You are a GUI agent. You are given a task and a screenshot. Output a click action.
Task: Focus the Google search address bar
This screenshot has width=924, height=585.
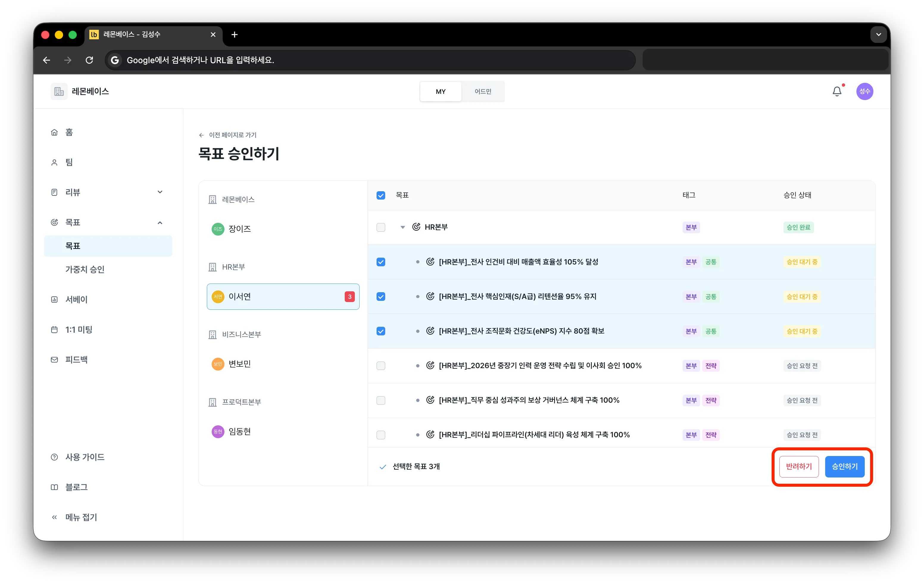pyautogui.click(x=370, y=60)
